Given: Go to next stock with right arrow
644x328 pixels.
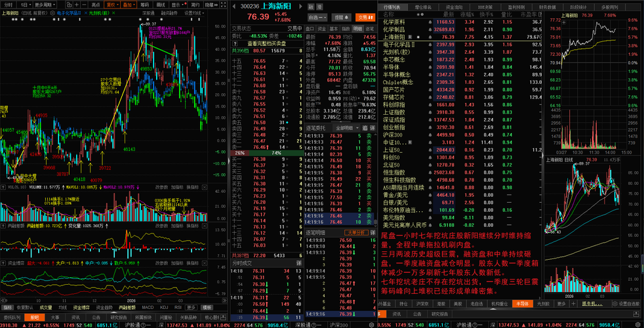Looking at the screenshot, I should pos(300,7).
